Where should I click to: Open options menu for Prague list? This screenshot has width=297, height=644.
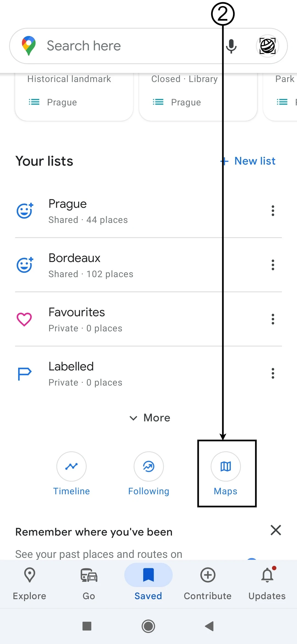pyautogui.click(x=273, y=211)
